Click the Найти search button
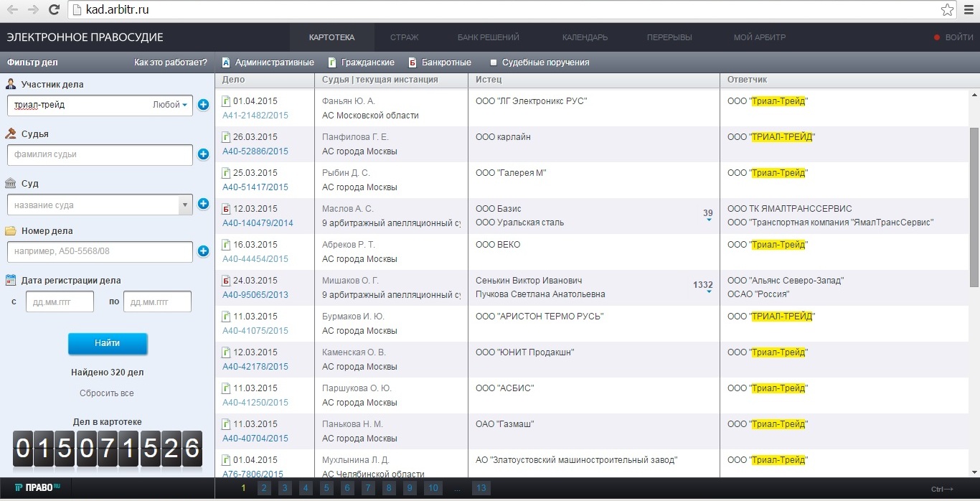 point(108,344)
